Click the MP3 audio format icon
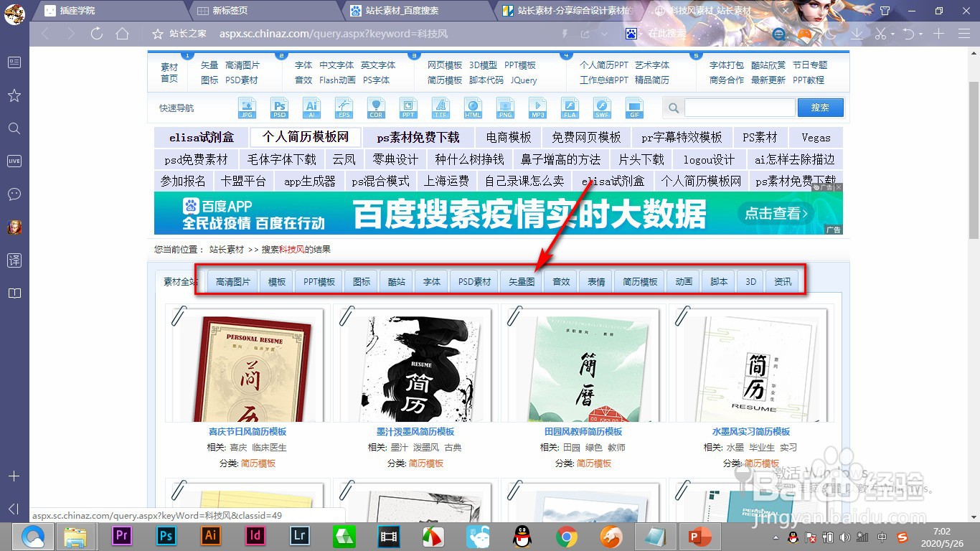The width and height of the screenshot is (980, 551). 537,108
